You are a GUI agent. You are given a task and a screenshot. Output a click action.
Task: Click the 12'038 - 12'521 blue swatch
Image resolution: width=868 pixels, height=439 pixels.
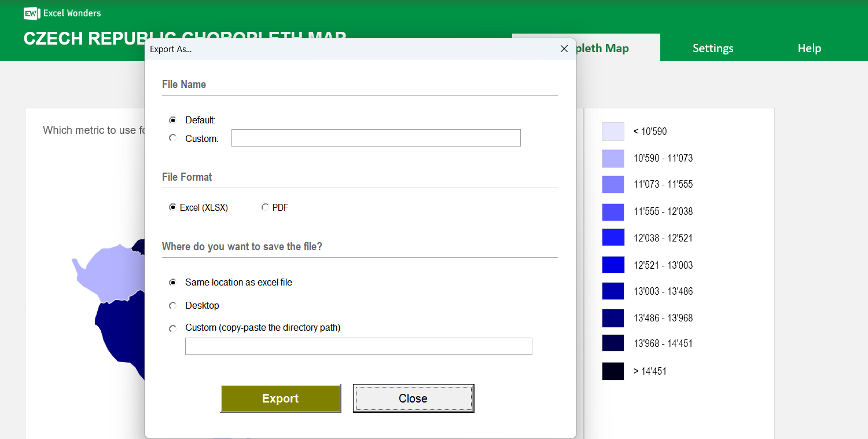click(x=613, y=237)
